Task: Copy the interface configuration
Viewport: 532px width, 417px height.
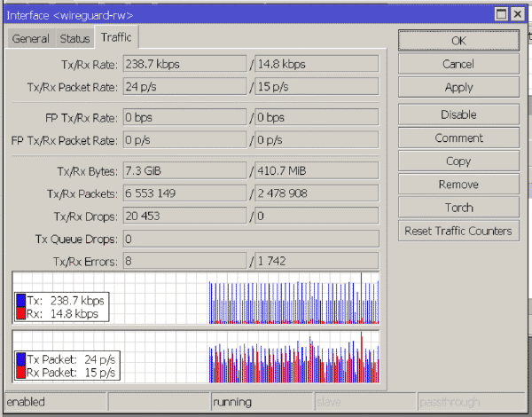Action: [x=458, y=161]
